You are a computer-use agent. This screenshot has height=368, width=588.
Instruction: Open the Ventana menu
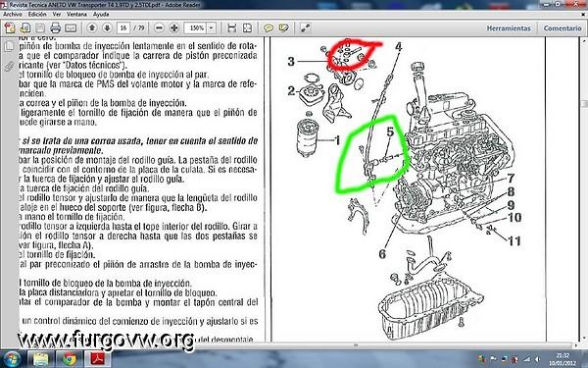(x=76, y=15)
